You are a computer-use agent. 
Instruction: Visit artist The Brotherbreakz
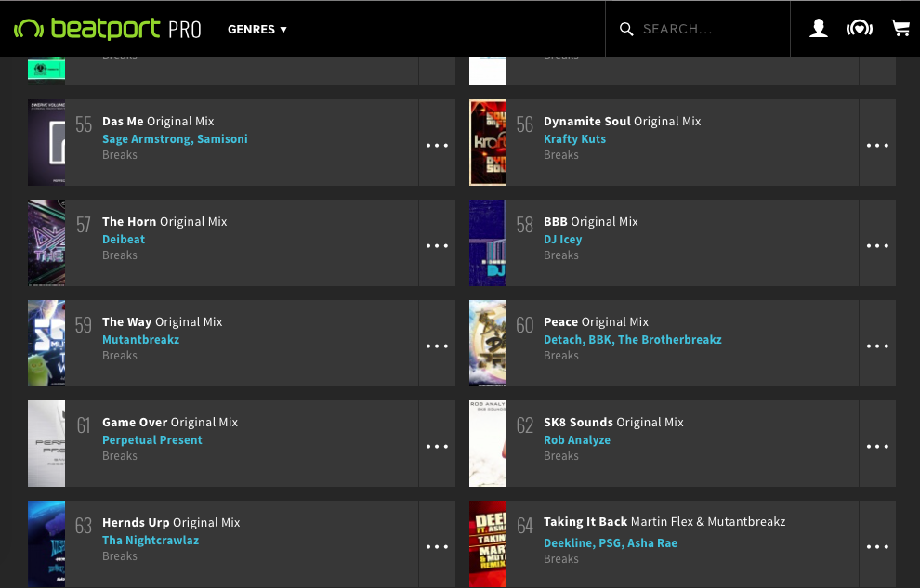click(x=669, y=339)
